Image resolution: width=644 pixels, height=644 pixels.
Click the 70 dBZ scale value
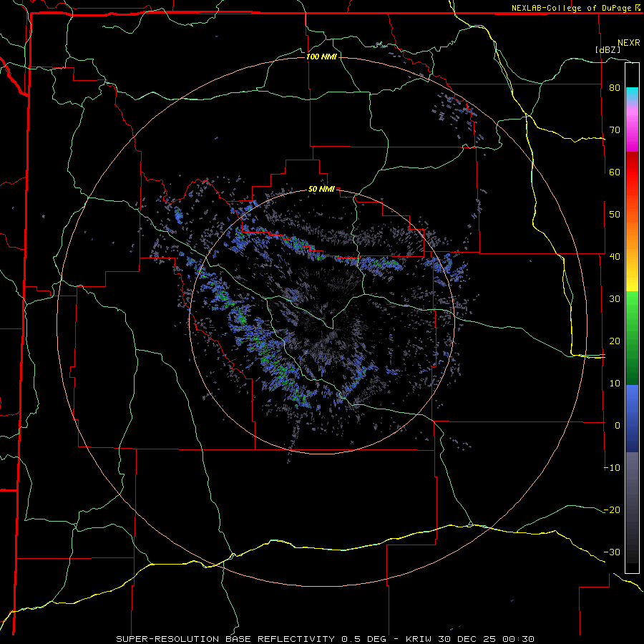tap(615, 130)
